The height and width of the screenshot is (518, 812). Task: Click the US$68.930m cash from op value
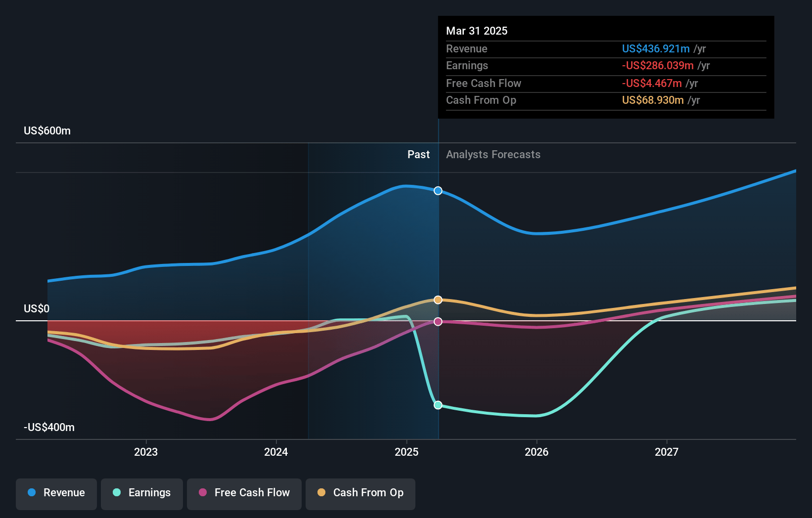pos(653,100)
